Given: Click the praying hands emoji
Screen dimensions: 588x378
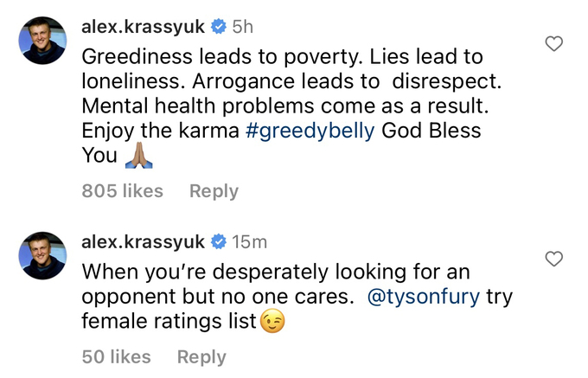Looking at the screenshot, I should (139, 156).
